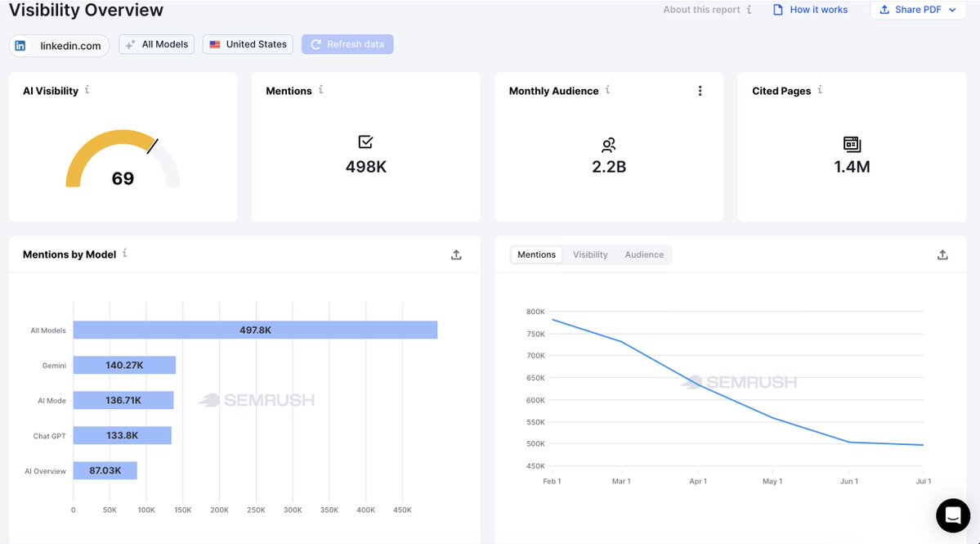The width and height of the screenshot is (980, 544).
Task: Click the Chat GPT bar showing 133.8K
Action: tap(122, 435)
